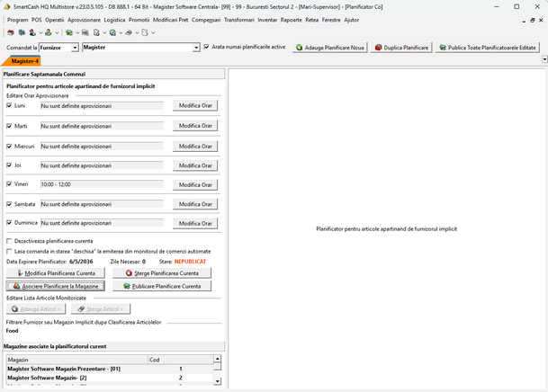Toggle the Joi checkbox

pos(9,165)
